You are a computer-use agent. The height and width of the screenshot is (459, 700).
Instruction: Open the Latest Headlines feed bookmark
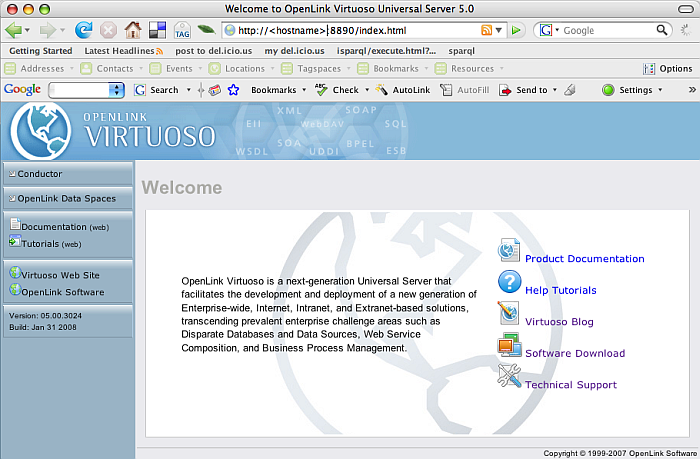(124, 51)
